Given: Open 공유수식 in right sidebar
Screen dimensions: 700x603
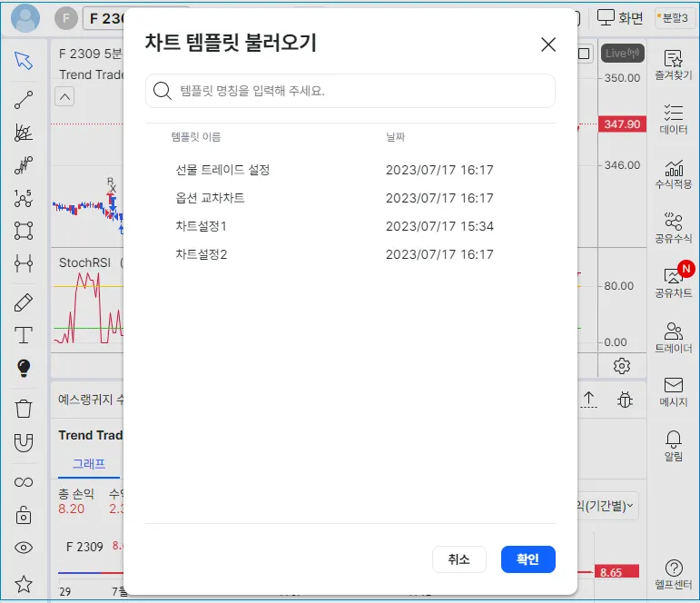Looking at the screenshot, I should coord(673,228).
